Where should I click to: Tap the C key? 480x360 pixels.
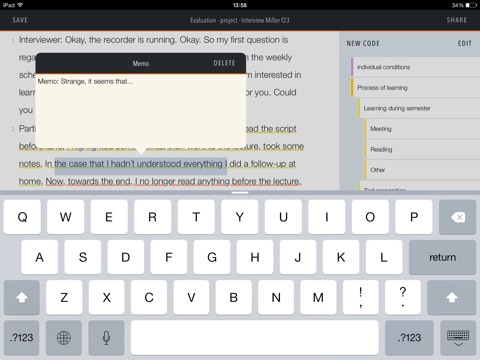pyautogui.click(x=149, y=297)
